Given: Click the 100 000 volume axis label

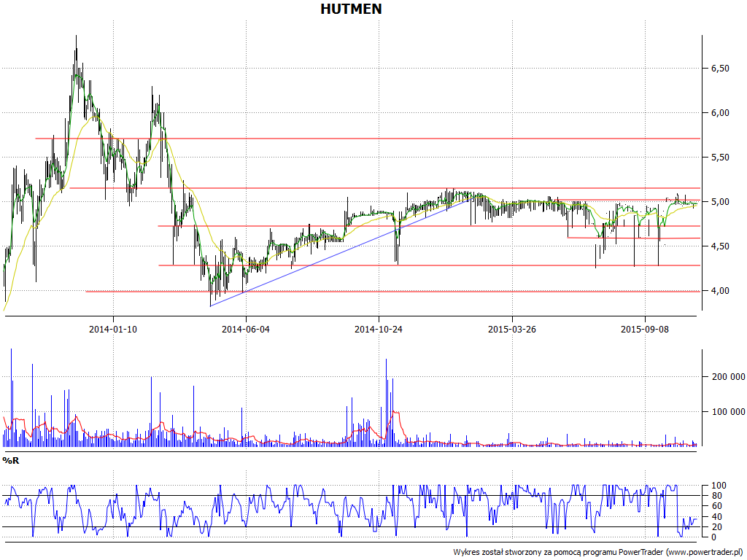Looking at the screenshot, I should pyautogui.click(x=728, y=412).
